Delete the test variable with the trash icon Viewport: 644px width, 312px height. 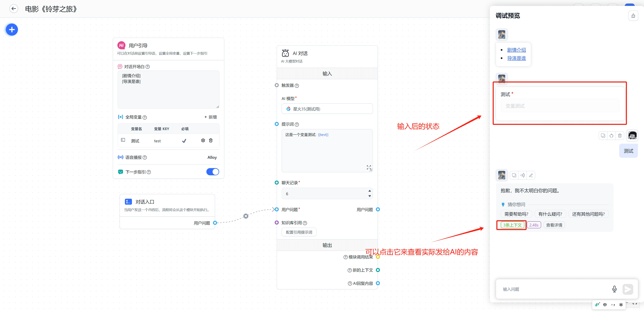211,140
